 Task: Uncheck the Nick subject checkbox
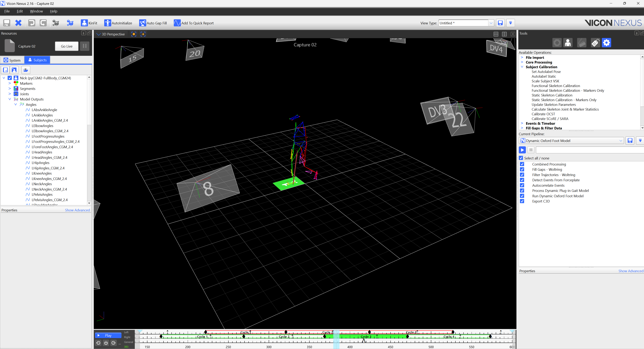tap(10, 78)
